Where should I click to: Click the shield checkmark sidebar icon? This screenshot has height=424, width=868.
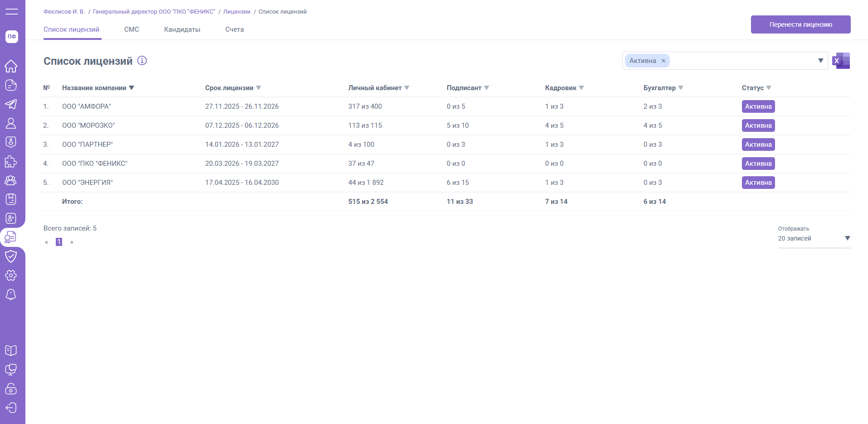(11, 256)
